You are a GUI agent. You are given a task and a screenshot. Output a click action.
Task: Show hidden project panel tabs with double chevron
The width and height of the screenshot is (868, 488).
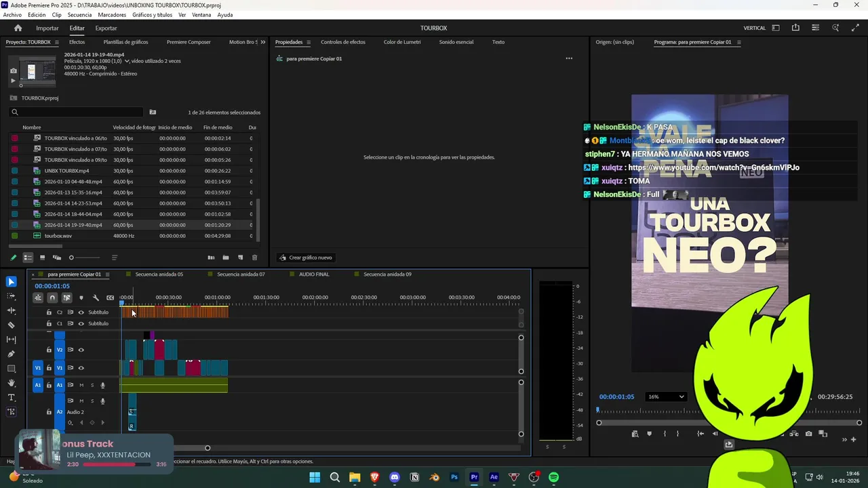[262, 42]
